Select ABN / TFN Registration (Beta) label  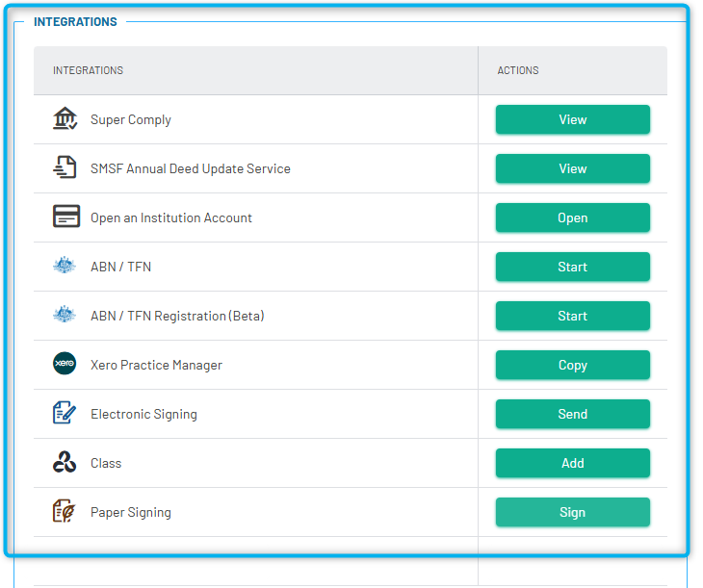tap(177, 316)
